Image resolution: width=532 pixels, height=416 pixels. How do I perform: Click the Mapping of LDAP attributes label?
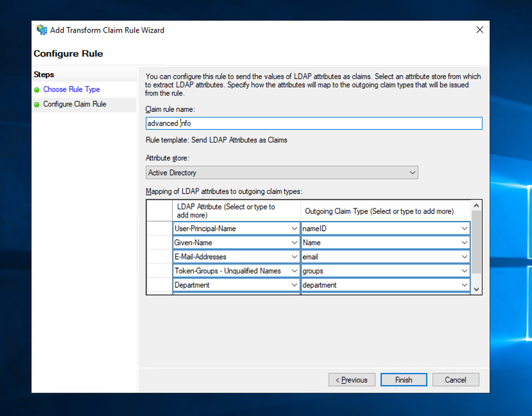(224, 192)
